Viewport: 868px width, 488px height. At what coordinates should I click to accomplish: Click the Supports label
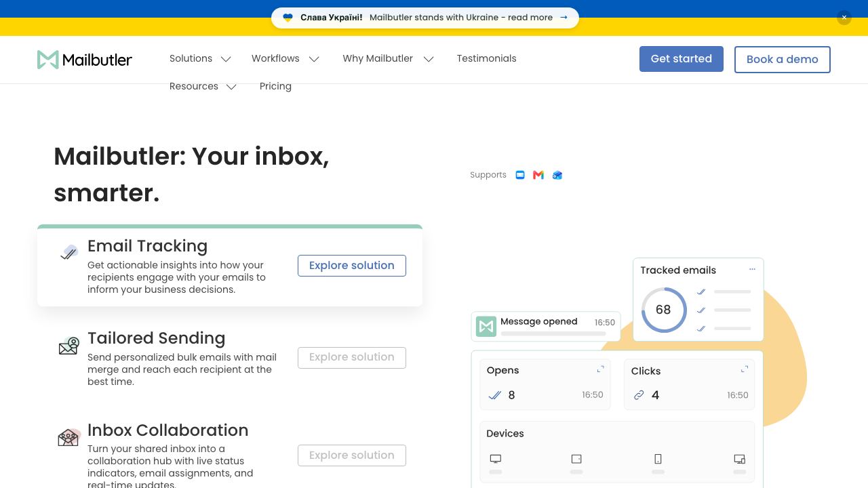point(488,175)
